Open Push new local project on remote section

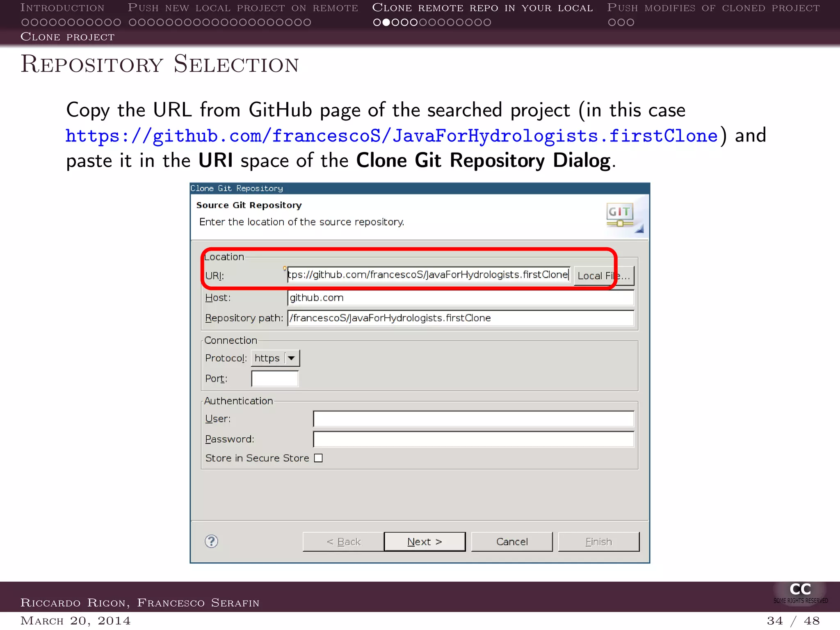coord(243,7)
